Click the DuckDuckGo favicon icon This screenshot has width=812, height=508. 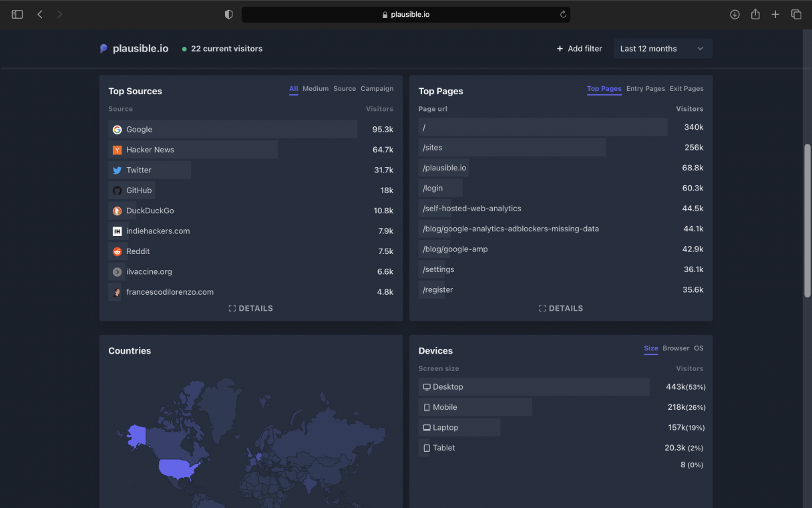(117, 211)
